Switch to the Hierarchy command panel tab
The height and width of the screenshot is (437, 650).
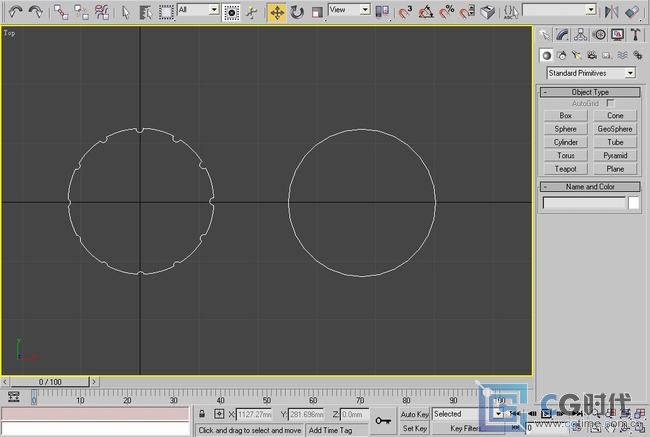tap(581, 35)
